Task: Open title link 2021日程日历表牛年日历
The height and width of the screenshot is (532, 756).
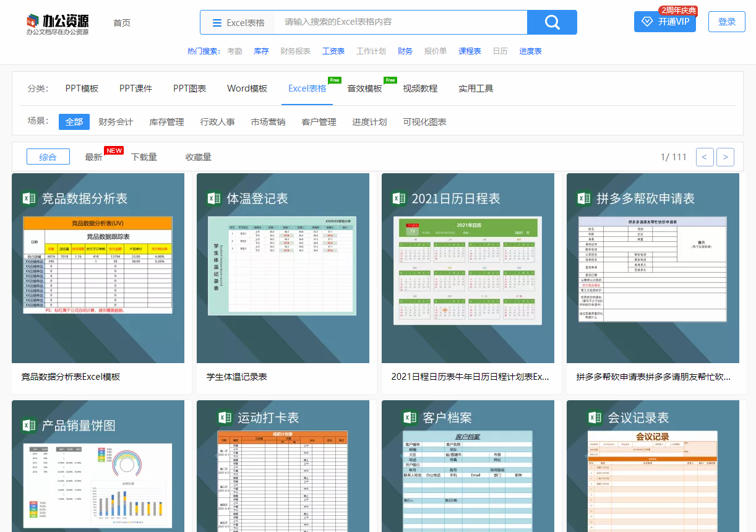Action: (470, 377)
